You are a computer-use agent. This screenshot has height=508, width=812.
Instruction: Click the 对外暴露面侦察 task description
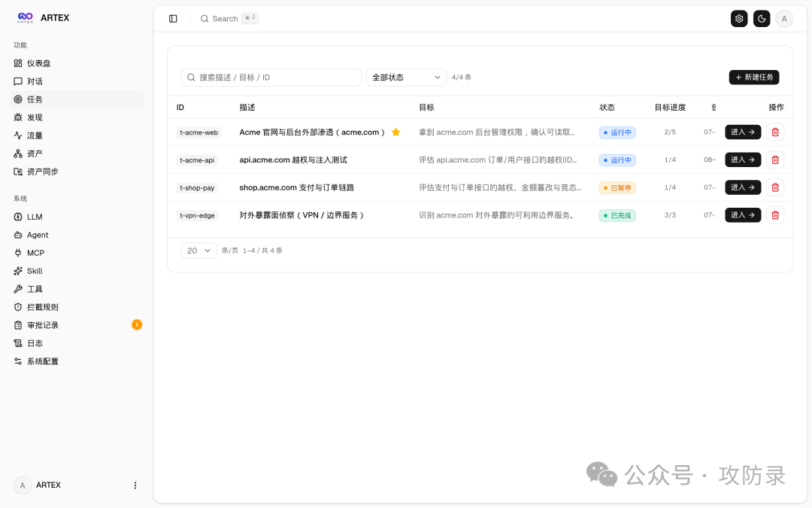(303, 215)
